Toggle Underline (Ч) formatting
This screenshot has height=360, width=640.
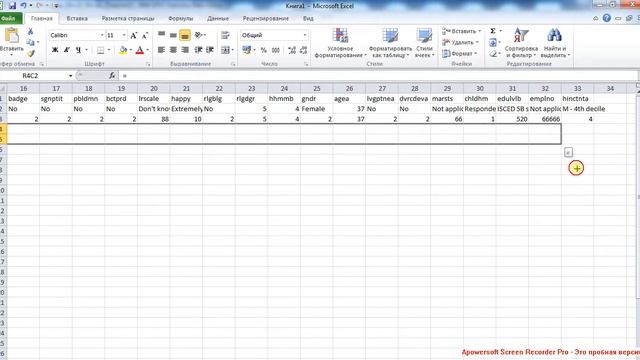coord(78,50)
